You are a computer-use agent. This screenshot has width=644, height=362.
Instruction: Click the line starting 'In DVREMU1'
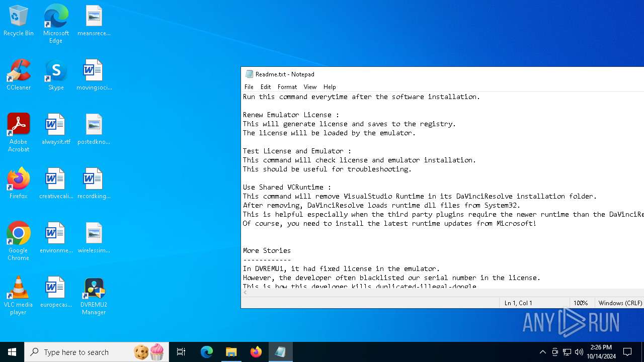pos(341,268)
